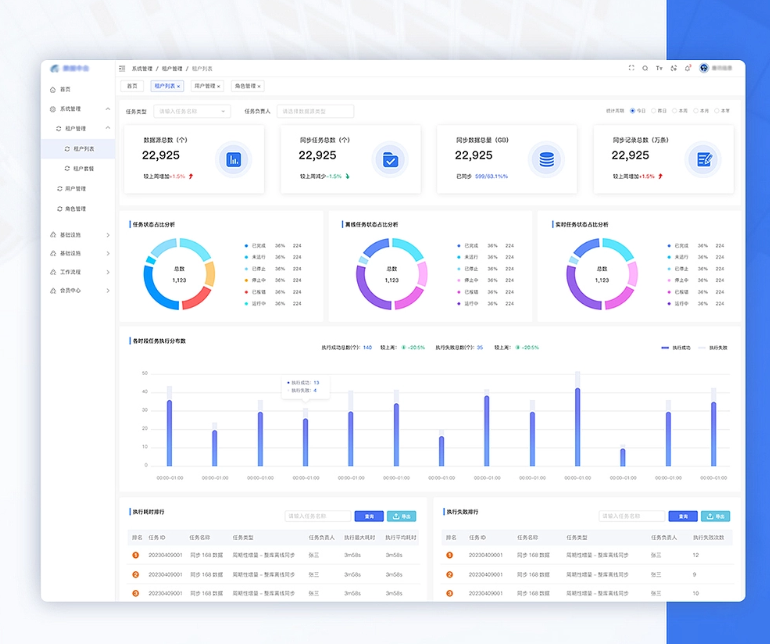The height and width of the screenshot is (644, 770).
Task: Click the user avatar in header
Action: 704,68
